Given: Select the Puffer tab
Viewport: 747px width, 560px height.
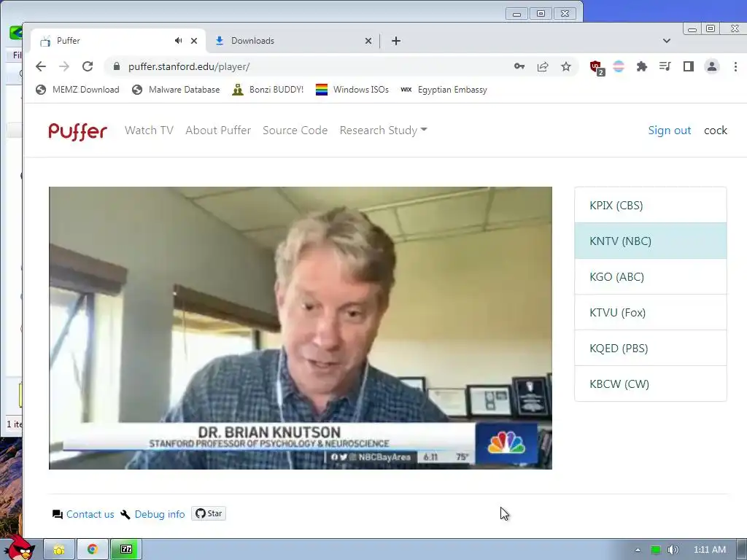Looking at the screenshot, I should pos(118,41).
